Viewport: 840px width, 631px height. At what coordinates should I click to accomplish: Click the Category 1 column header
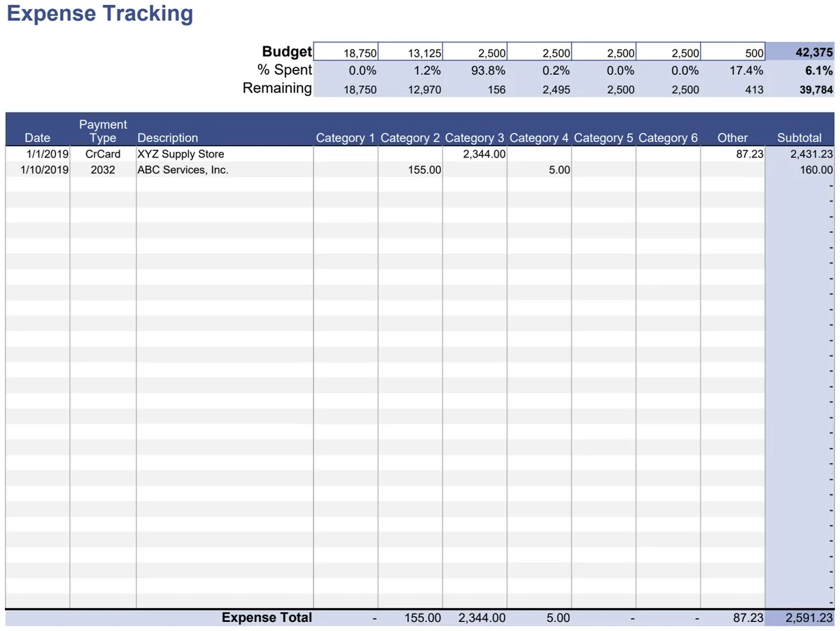pos(346,138)
